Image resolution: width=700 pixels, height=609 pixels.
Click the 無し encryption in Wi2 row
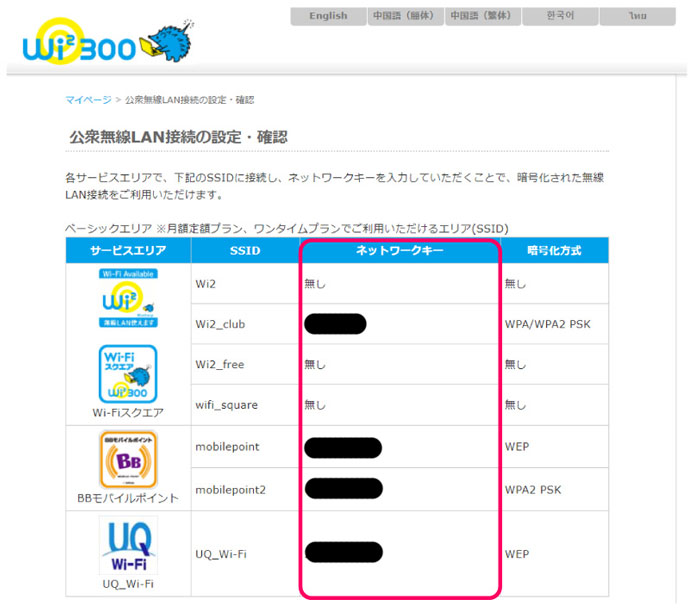[516, 284]
